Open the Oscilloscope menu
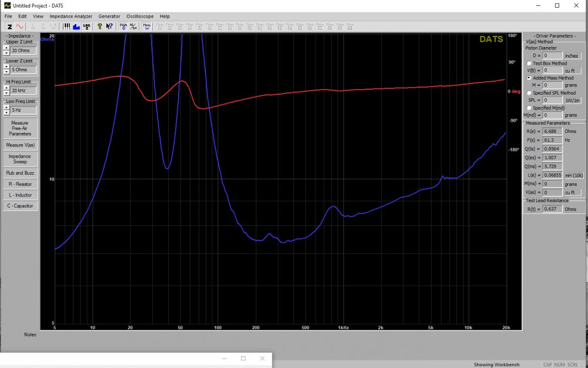 tap(140, 16)
